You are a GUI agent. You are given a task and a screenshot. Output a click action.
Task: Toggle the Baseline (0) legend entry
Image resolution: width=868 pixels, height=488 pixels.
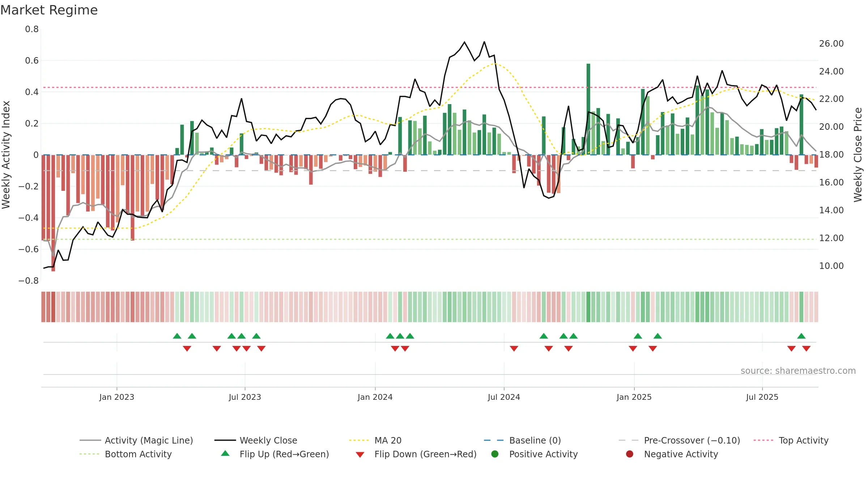[522, 440]
